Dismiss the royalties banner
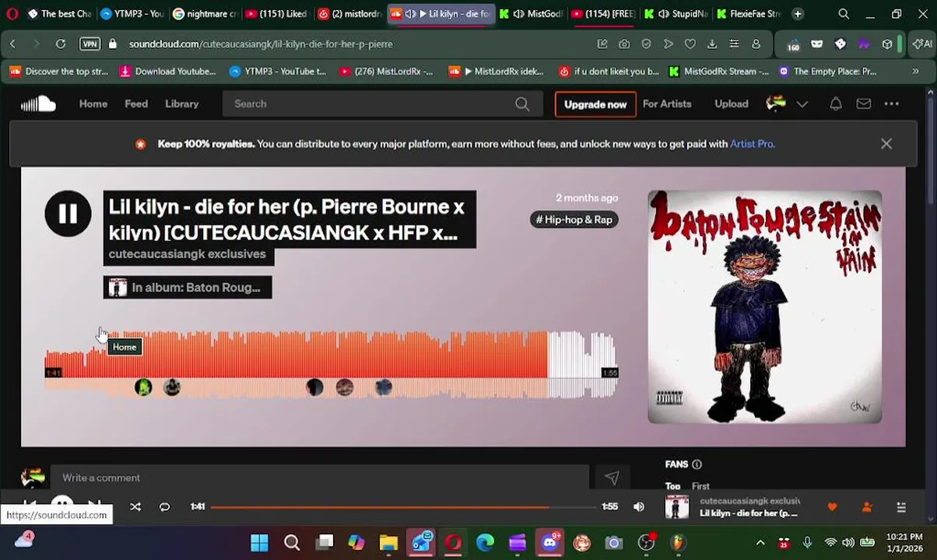Screen dimensions: 937x560 coord(886,144)
